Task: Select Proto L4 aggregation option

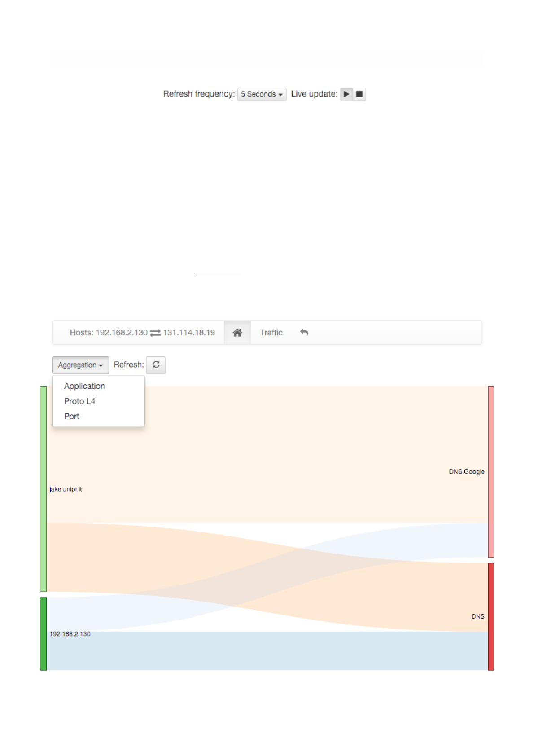Action: 80,401
